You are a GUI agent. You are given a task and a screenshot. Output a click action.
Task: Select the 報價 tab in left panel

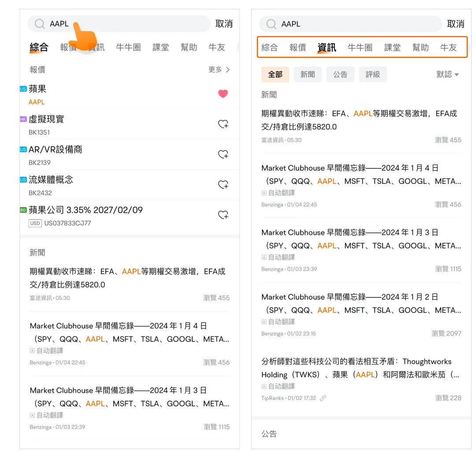click(68, 48)
